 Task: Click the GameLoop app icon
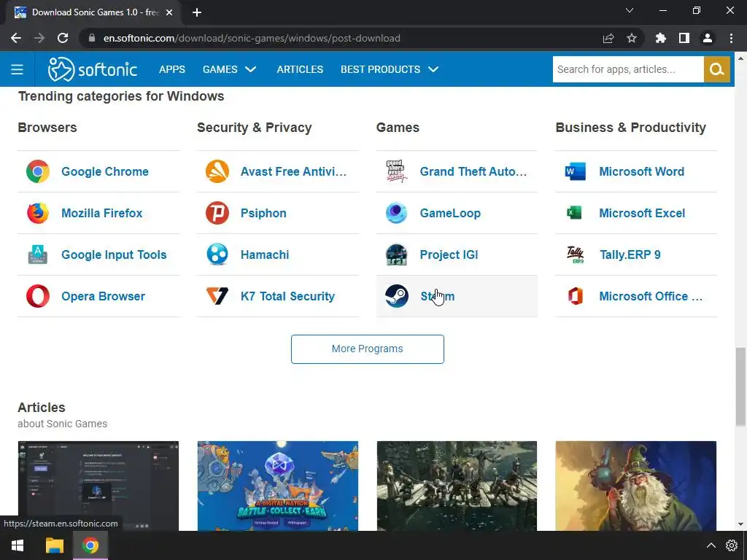[396, 213]
